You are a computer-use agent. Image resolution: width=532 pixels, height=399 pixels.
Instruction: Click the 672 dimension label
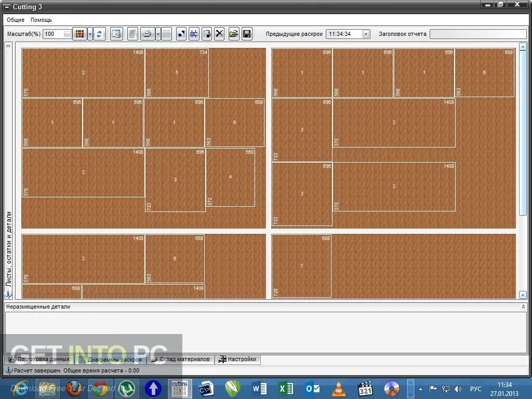pos(210,202)
